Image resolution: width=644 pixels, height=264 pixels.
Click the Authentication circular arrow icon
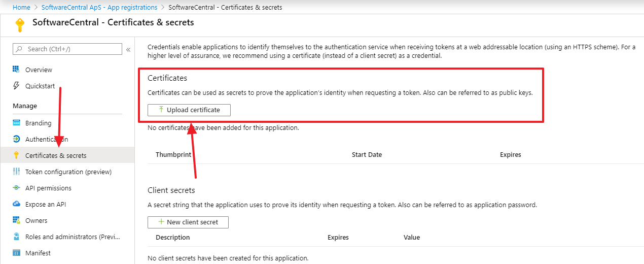16,139
